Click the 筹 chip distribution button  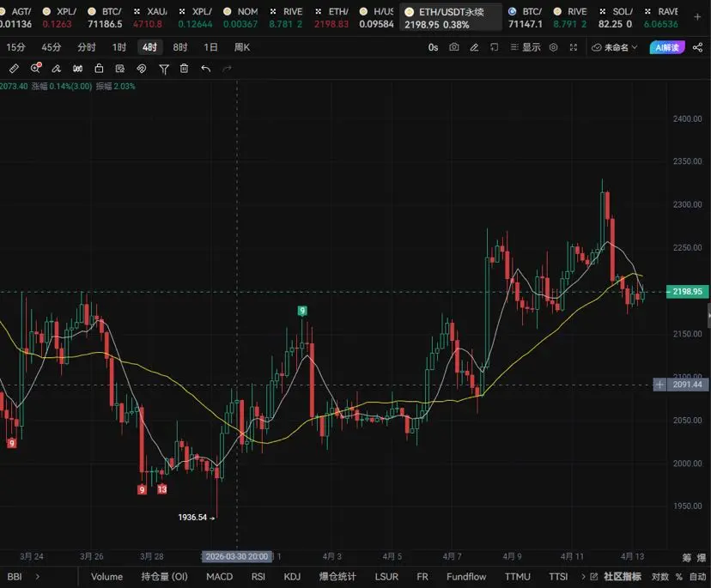tap(686, 557)
